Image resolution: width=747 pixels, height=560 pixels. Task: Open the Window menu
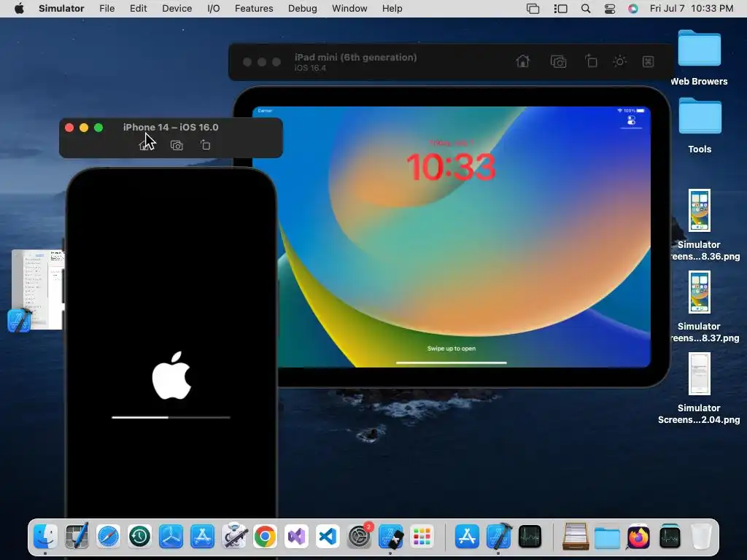coord(349,9)
